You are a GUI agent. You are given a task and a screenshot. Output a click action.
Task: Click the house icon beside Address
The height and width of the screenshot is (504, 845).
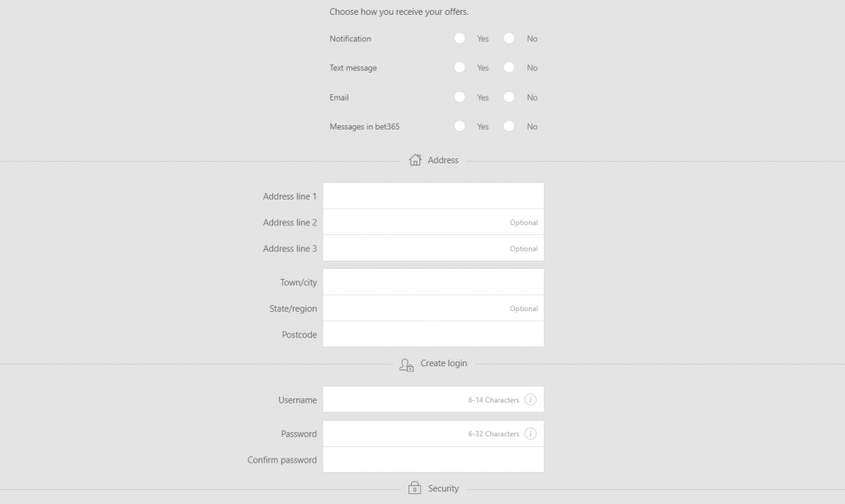click(x=415, y=160)
